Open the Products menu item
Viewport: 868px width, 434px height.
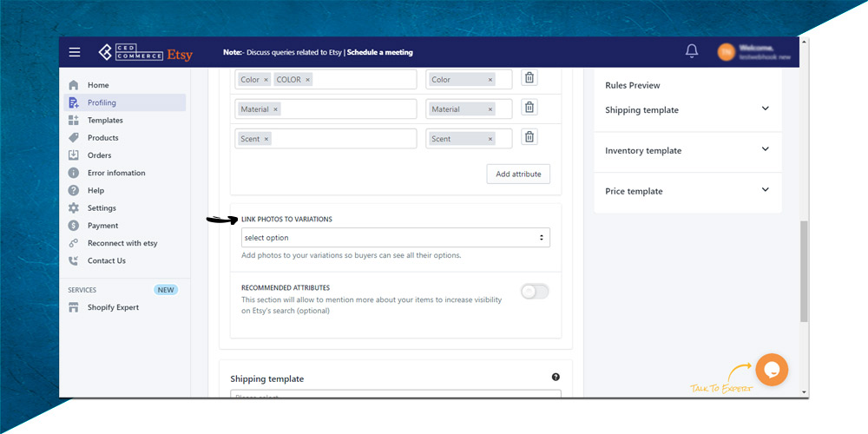point(103,138)
